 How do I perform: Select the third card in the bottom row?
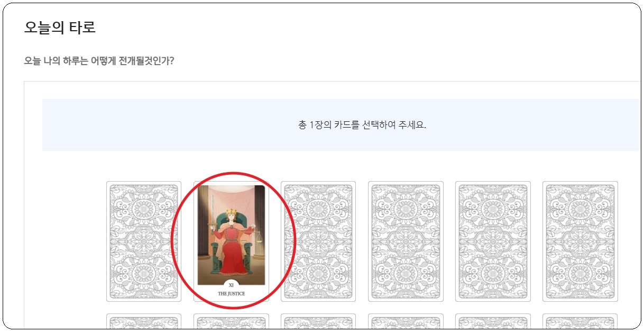(x=318, y=321)
